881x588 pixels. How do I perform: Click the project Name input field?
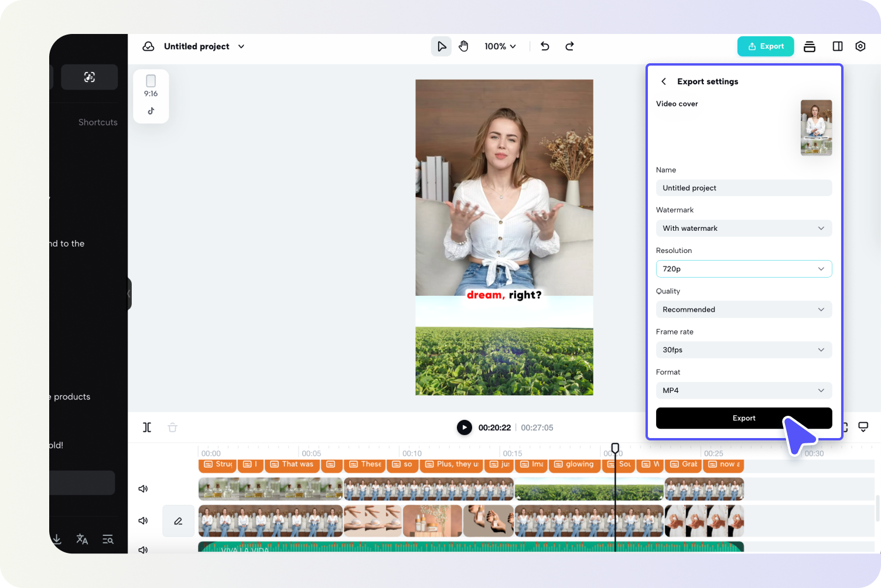click(744, 188)
